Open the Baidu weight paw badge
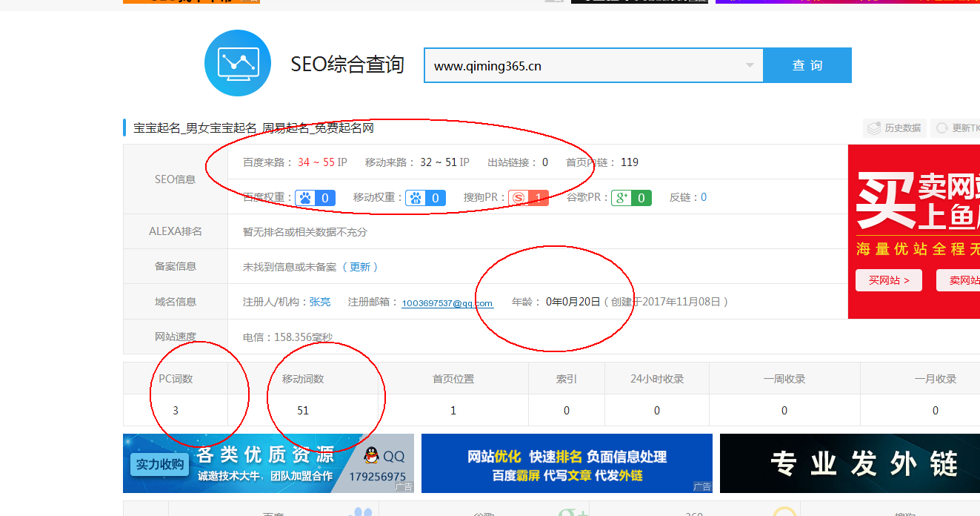 click(316, 198)
